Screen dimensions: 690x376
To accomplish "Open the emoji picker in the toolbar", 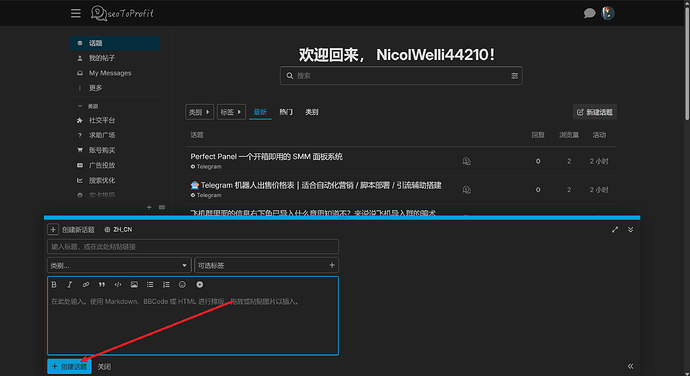I will pyautogui.click(x=182, y=285).
